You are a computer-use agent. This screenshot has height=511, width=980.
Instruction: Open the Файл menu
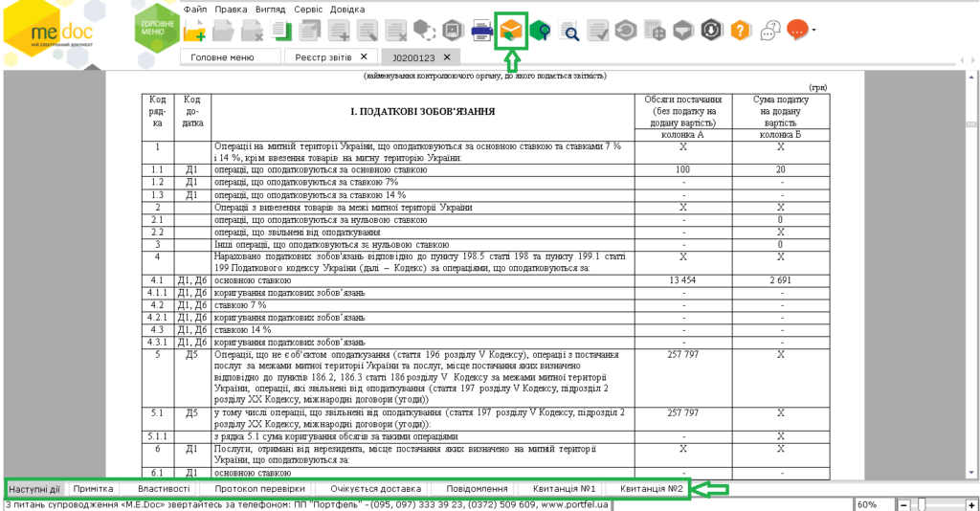coord(195,8)
